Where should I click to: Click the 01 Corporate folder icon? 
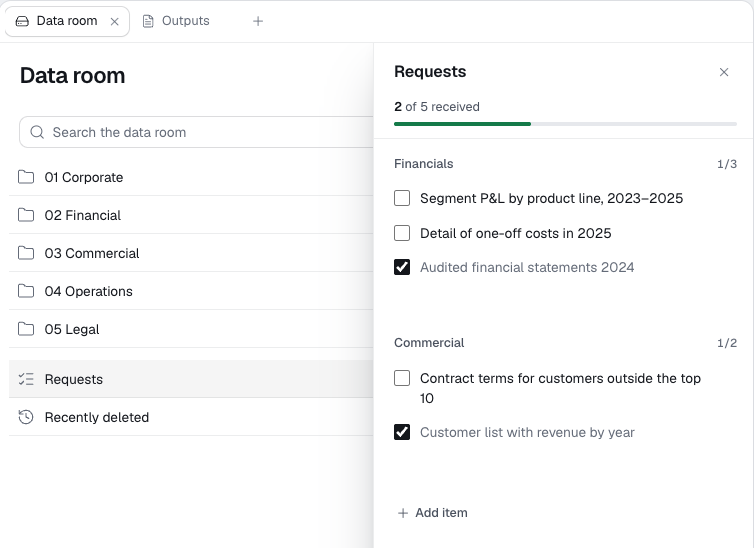point(26,177)
